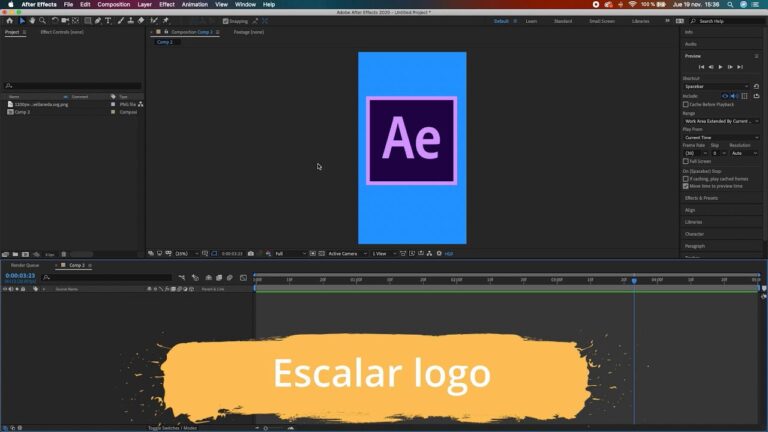Select the Zoom magnifier tool
Screen dimensions: 768x432
coord(43,21)
